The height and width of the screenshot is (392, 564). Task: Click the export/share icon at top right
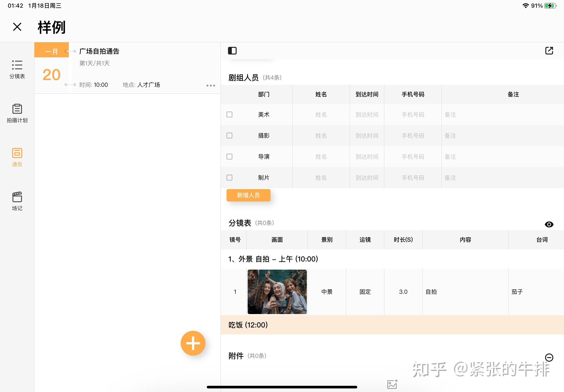[549, 50]
